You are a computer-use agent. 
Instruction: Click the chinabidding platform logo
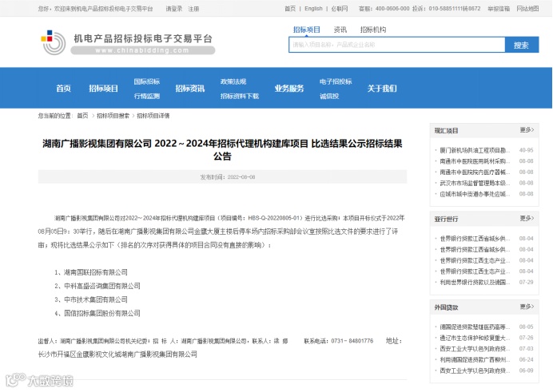coord(128,42)
